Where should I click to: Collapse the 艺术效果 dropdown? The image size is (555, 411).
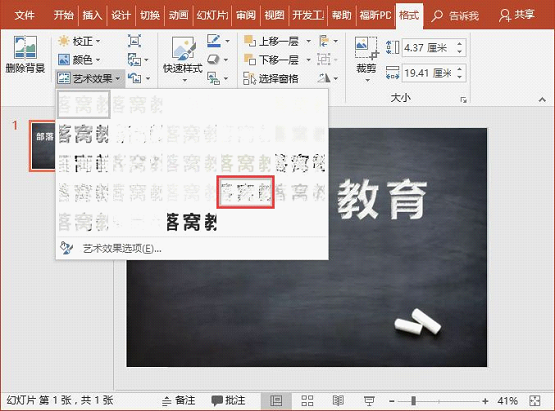tap(118, 78)
